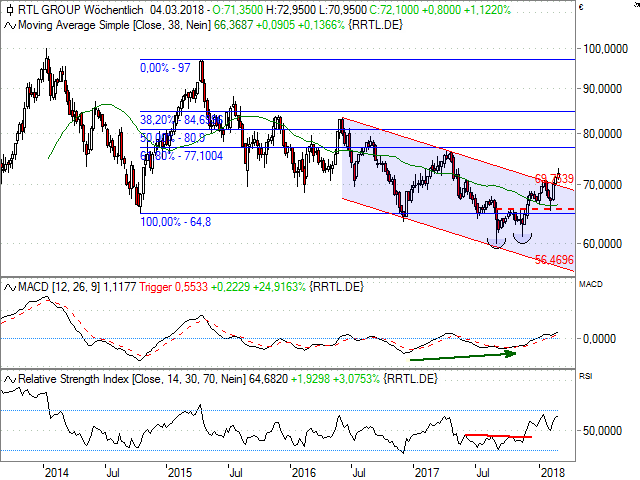This screenshot has width=640, height=480.
Task: Click the Relative Strength Index line icon
Action: (10, 379)
